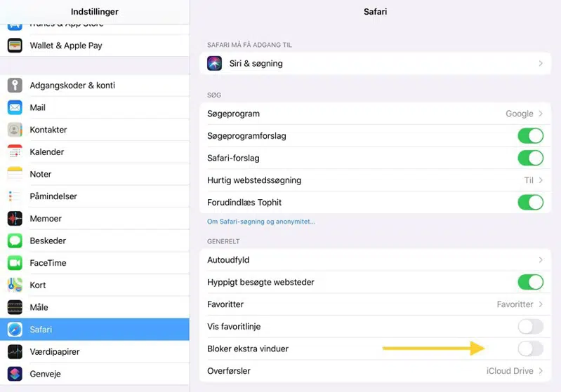Turn on Vis favoritlinje toggle

point(530,327)
